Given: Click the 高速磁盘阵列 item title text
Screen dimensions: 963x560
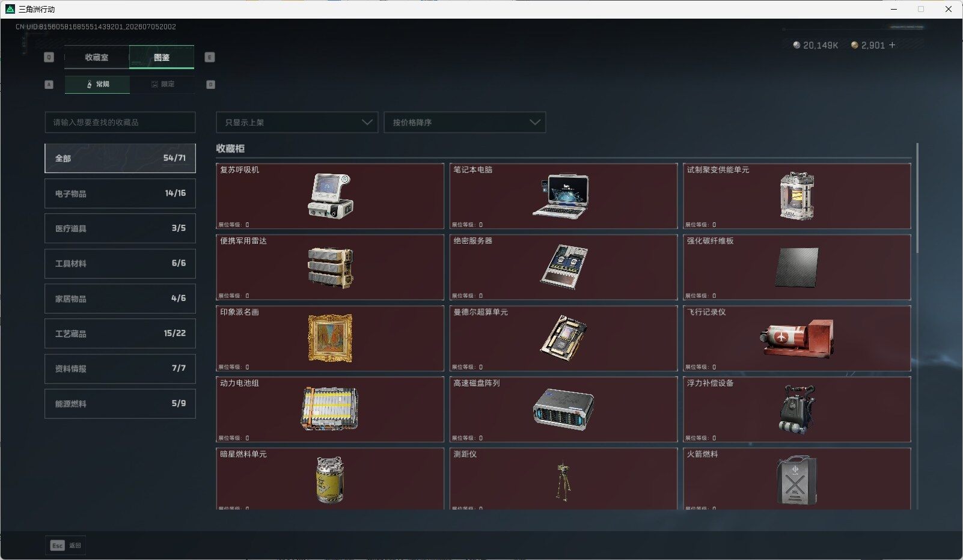Looking at the screenshot, I should pos(476,383).
